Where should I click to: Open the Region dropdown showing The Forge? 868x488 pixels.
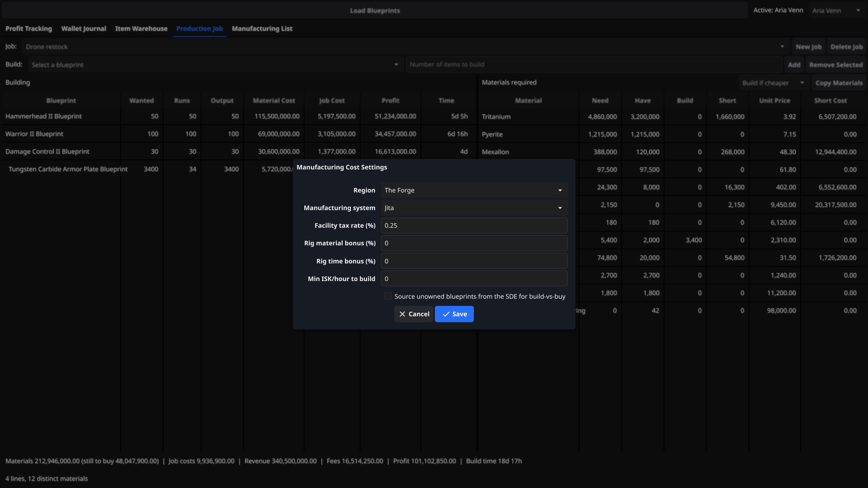pos(474,190)
